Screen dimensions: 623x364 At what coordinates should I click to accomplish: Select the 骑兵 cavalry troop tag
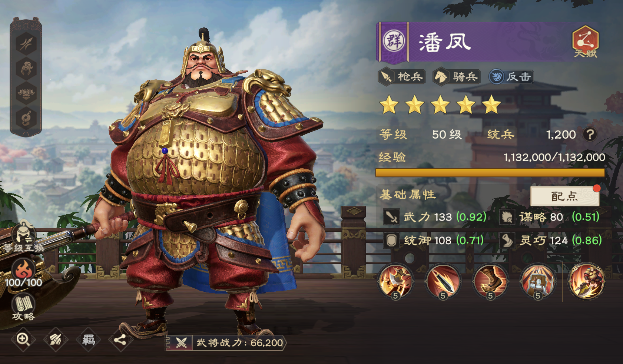click(x=457, y=77)
